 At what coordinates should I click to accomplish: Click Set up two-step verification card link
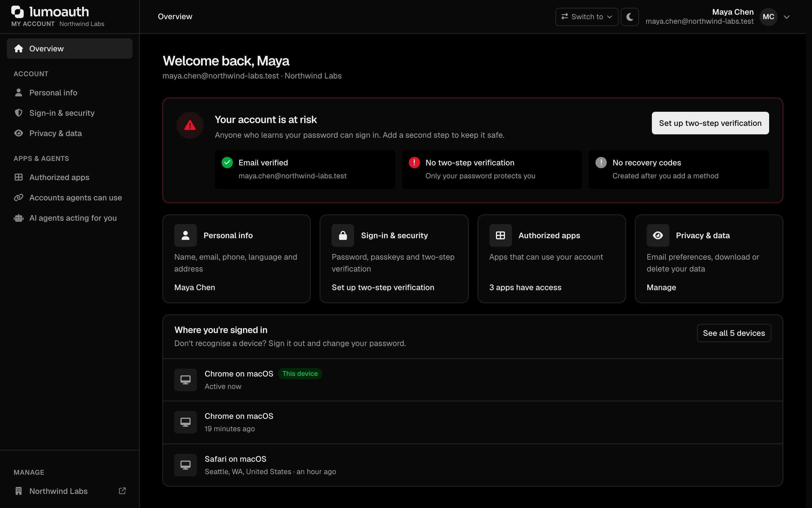pyautogui.click(x=383, y=288)
